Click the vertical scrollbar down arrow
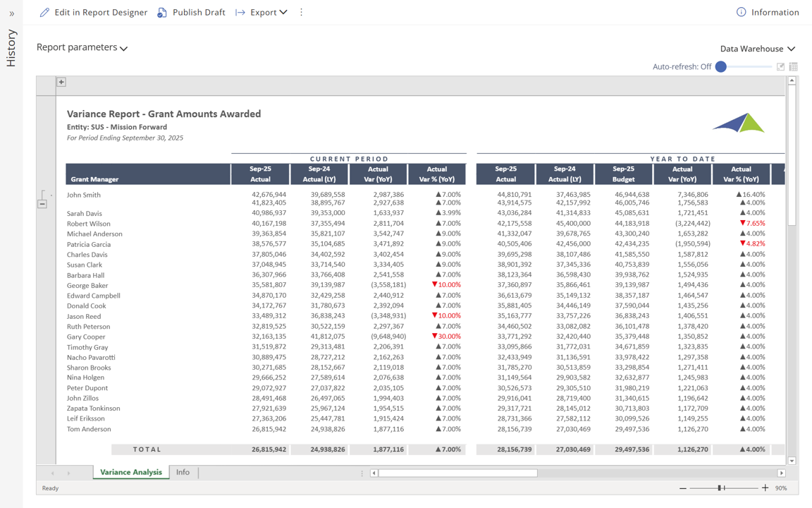 (792, 461)
